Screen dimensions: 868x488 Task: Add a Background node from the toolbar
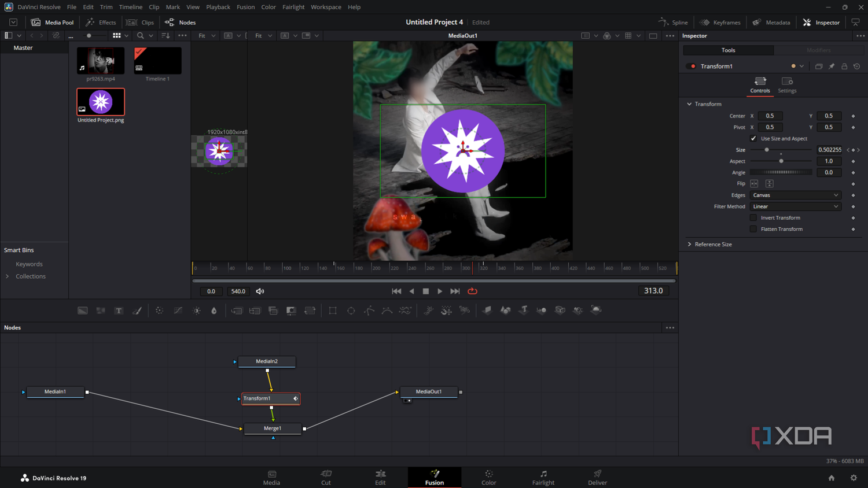83,310
